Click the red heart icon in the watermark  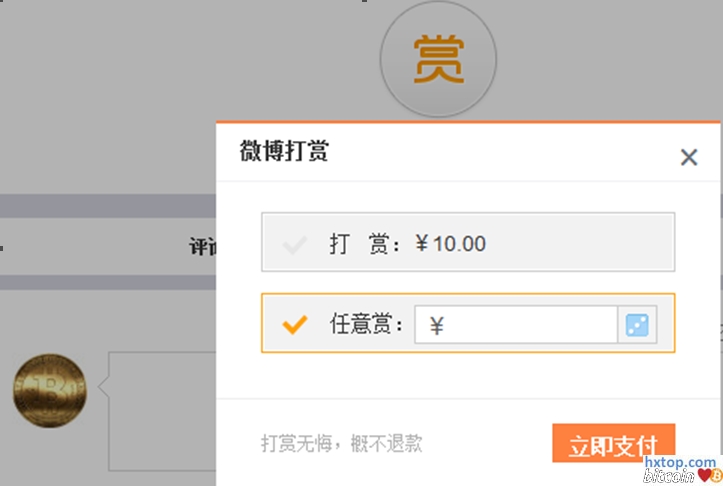pyautogui.click(x=704, y=475)
